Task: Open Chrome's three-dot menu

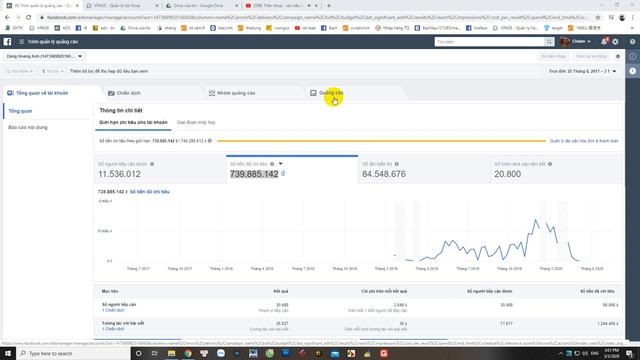Action: tap(633, 17)
